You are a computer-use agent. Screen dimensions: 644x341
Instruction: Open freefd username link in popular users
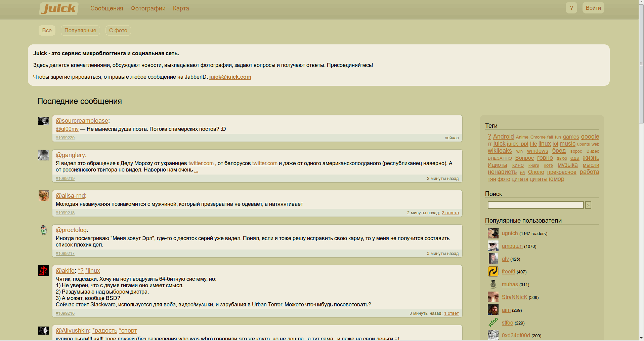tap(509, 271)
